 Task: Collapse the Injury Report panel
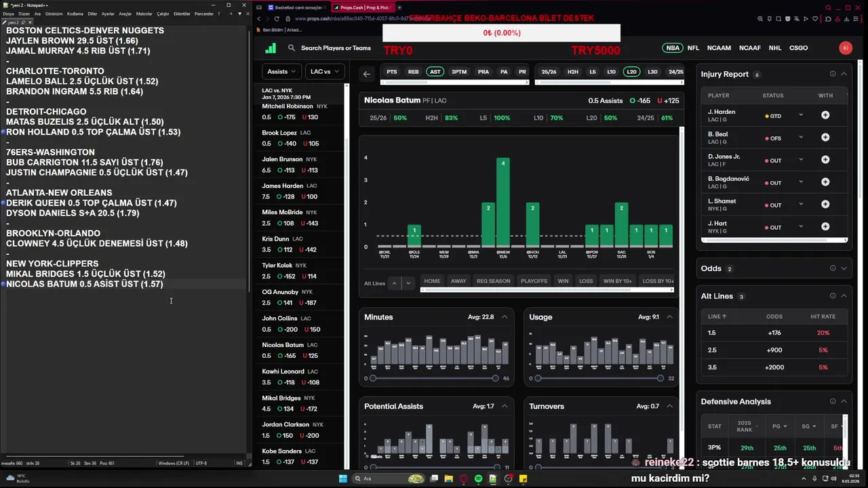click(x=844, y=74)
